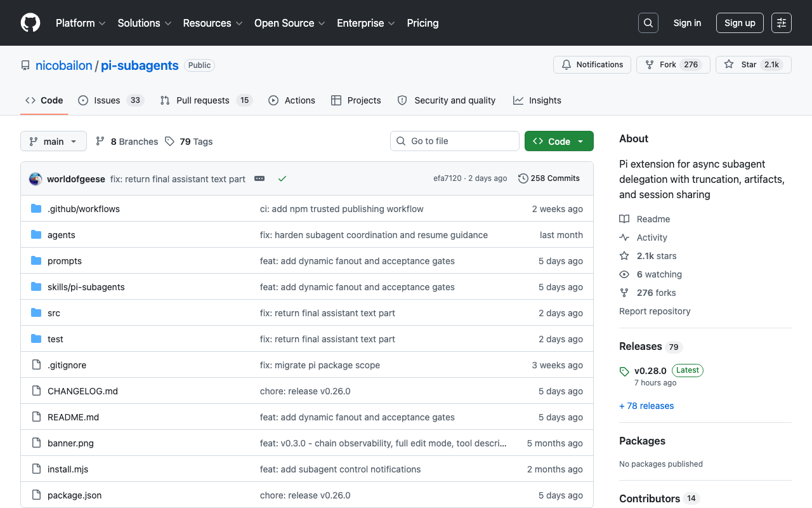View 8 Branches link
This screenshot has width=812, height=508.
pos(127,142)
